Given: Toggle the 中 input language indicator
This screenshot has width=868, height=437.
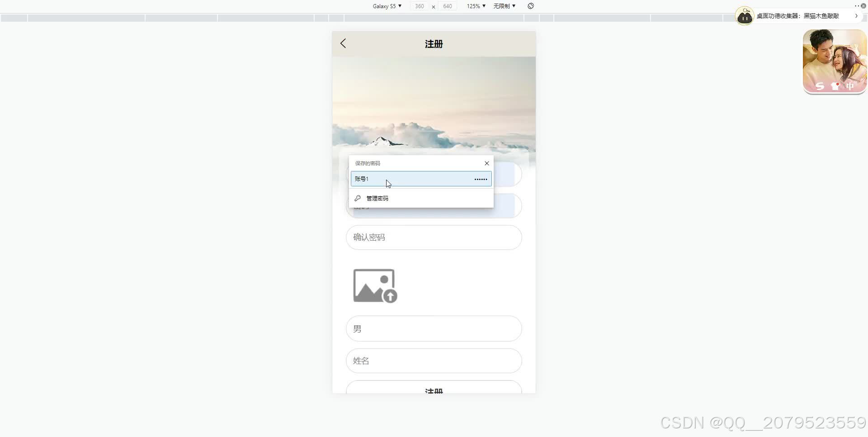Looking at the screenshot, I should (850, 86).
